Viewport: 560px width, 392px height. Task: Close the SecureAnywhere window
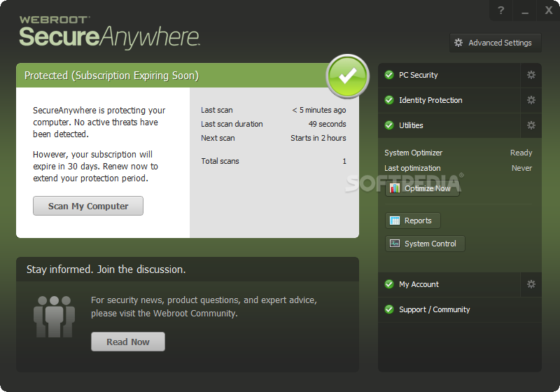click(549, 10)
